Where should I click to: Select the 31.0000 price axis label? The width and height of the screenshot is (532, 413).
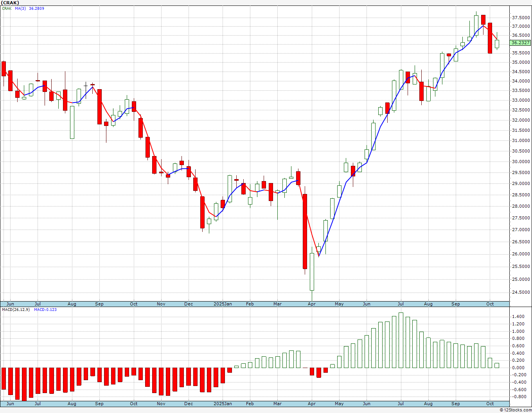point(521,140)
